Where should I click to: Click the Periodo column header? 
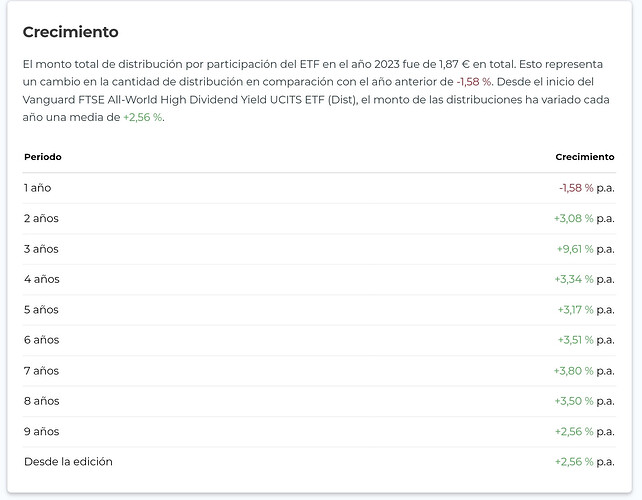43,157
